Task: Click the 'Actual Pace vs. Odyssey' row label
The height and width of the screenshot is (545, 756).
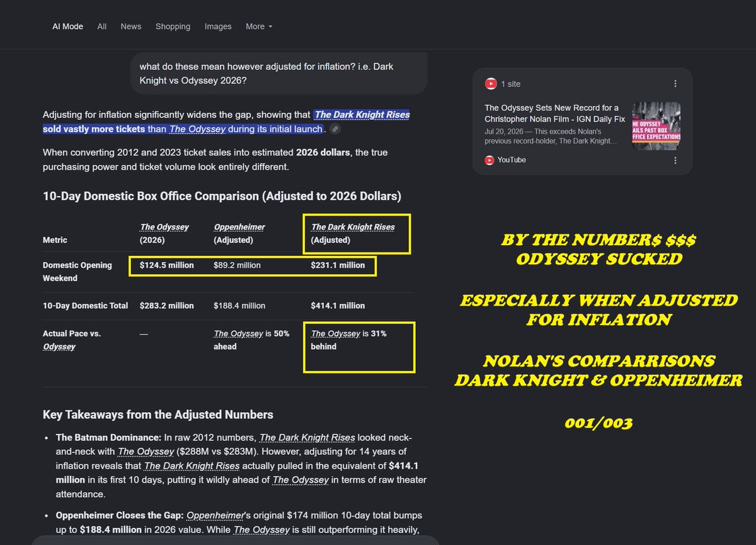Action: pos(72,340)
